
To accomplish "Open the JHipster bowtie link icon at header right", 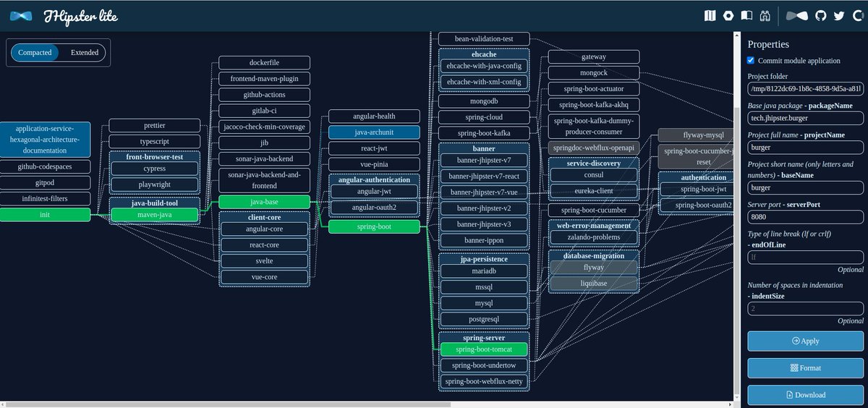I will click(x=797, y=15).
